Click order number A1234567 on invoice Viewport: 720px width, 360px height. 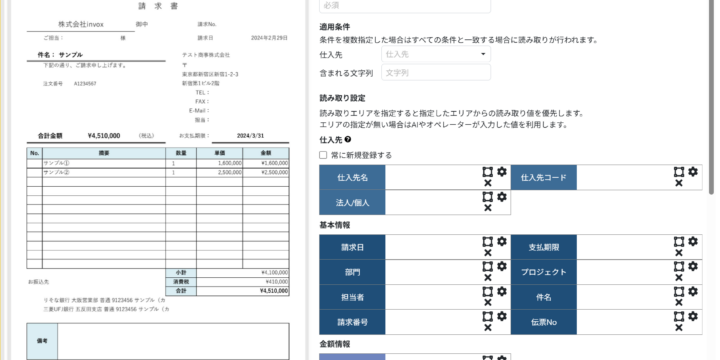(85, 84)
